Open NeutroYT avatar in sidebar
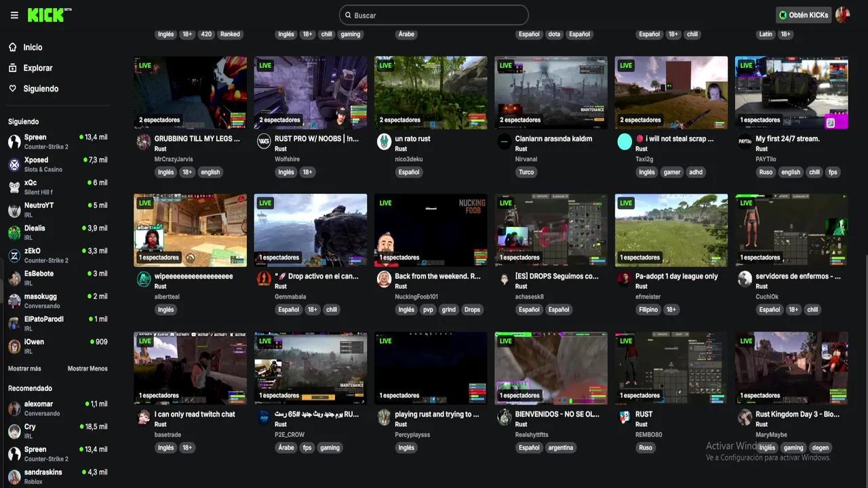This screenshot has height=488, width=868. pyautogui.click(x=14, y=210)
